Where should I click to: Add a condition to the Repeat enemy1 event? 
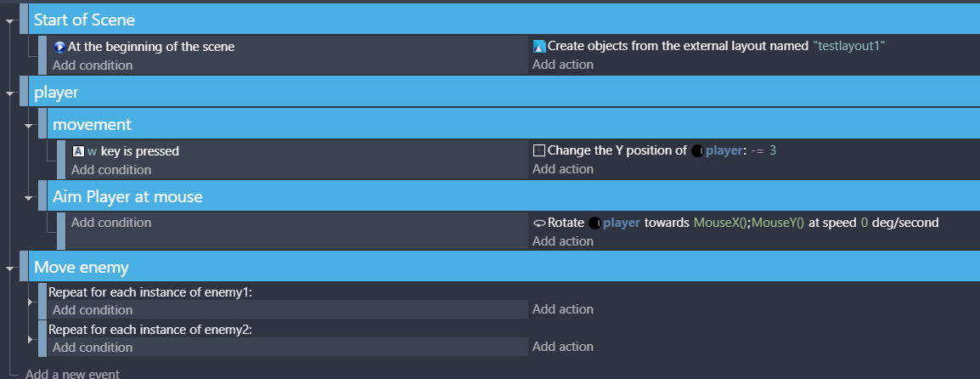coord(93,310)
